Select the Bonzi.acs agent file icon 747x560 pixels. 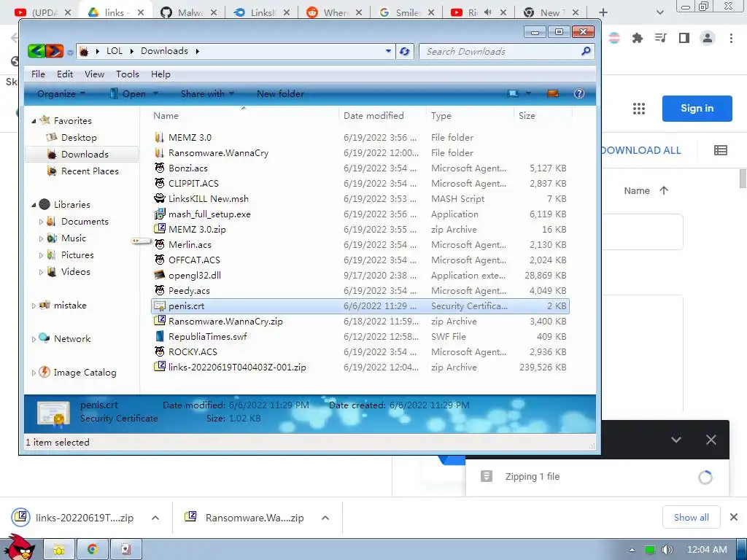point(160,168)
